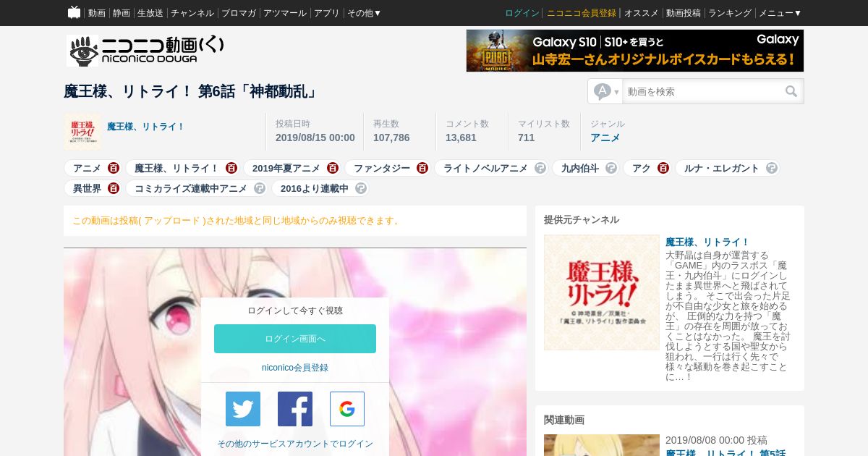Click the related video thumbnail under 関連動画
This screenshot has height=456, width=868.
(x=602, y=445)
